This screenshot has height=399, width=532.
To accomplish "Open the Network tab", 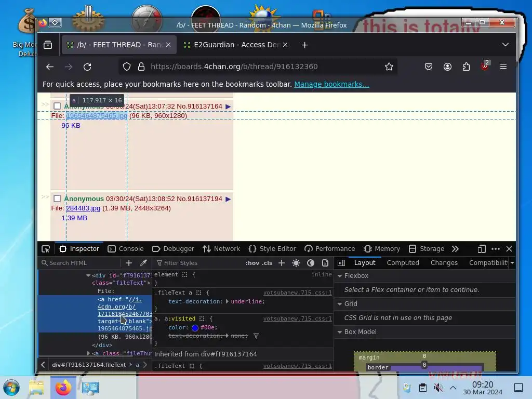I will click(221, 249).
